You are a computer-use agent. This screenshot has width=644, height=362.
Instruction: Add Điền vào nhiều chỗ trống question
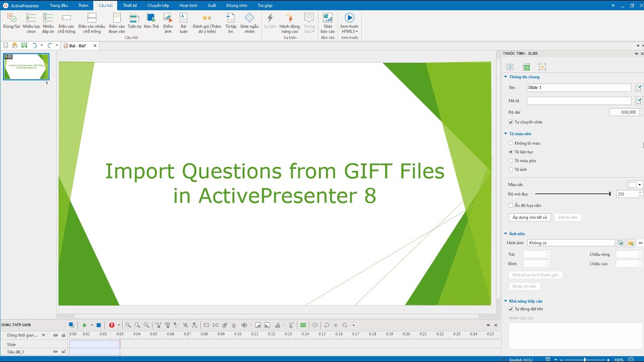click(x=92, y=23)
